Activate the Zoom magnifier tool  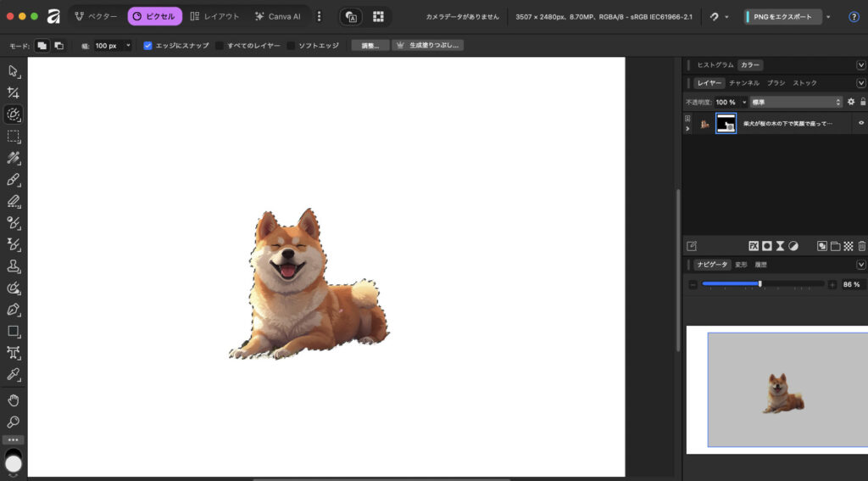[x=13, y=422]
